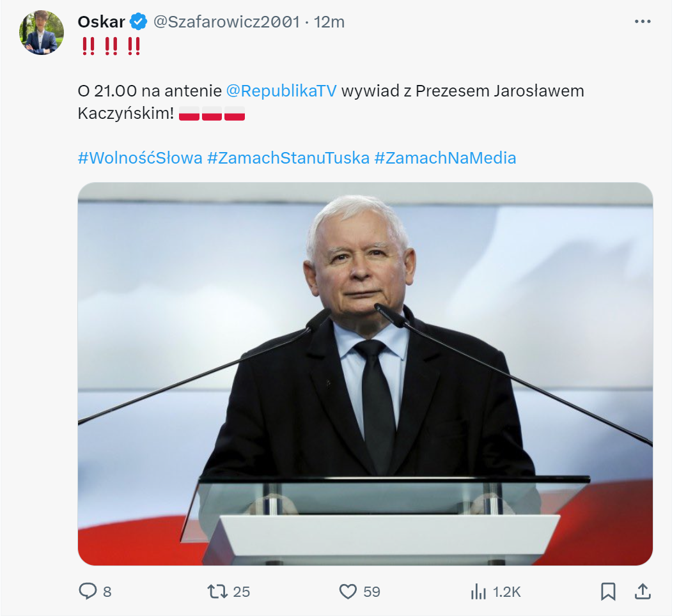Like the post with heart icon
Viewport: 679px width, 616px height.
[x=348, y=592]
